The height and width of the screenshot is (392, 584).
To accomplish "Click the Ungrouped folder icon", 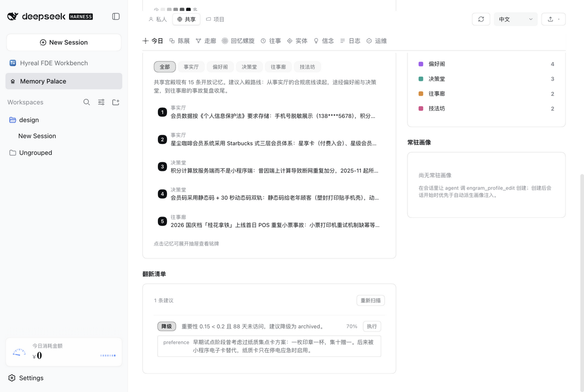I will click(x=13, y=153).
